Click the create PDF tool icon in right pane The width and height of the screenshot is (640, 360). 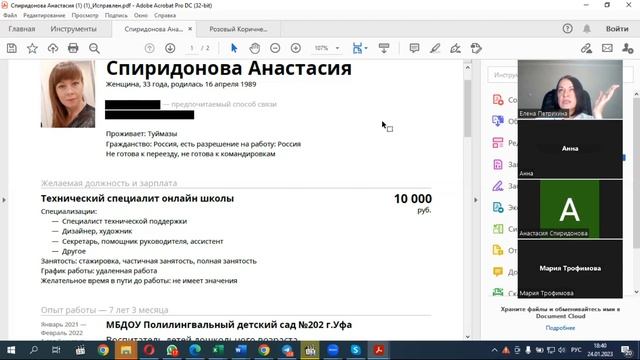tap(498, 100)
